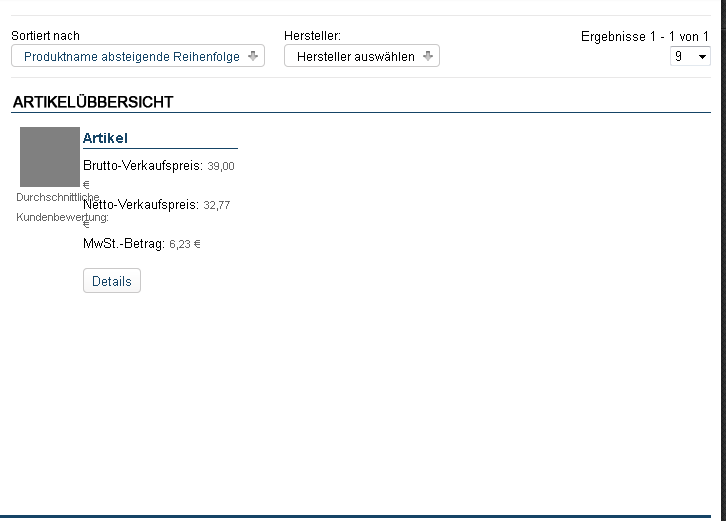Screen dimensions: 726x521
Task: Open the results-per-page selector showing 9
Action: [x=690, y=57]
